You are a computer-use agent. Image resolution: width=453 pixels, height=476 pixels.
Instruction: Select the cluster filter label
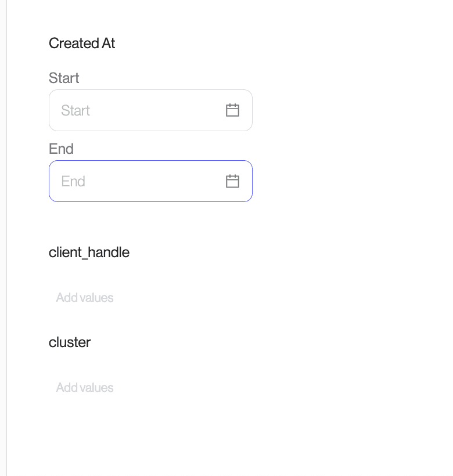(x=70, y=342)
